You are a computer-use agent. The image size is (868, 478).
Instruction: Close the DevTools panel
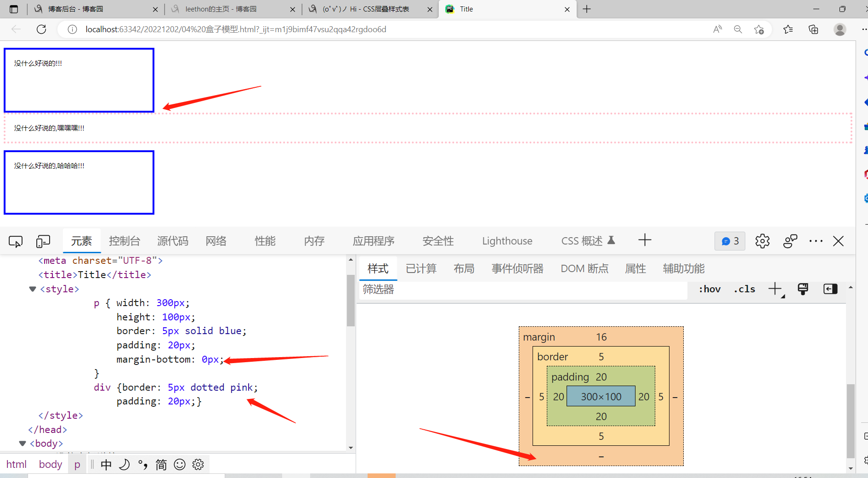(x=838, y=241)
